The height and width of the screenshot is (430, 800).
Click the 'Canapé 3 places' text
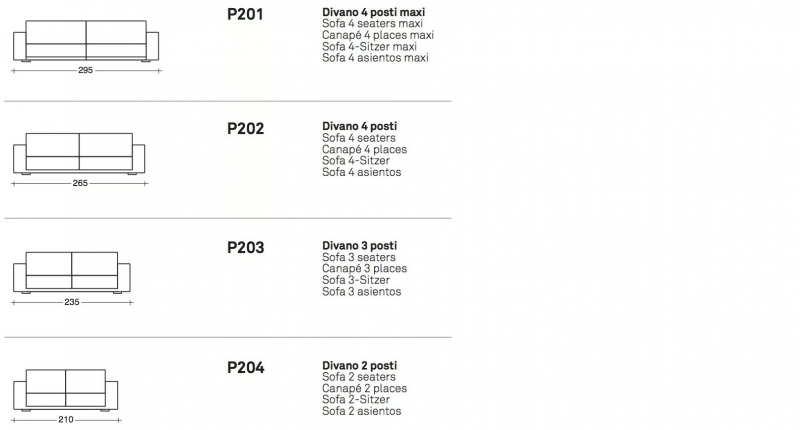pos(364,269)
